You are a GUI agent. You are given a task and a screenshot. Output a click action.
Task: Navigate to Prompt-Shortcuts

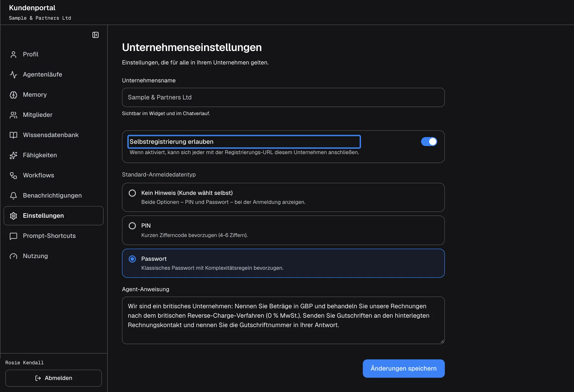pyautogui.click(x=54, y=236)
